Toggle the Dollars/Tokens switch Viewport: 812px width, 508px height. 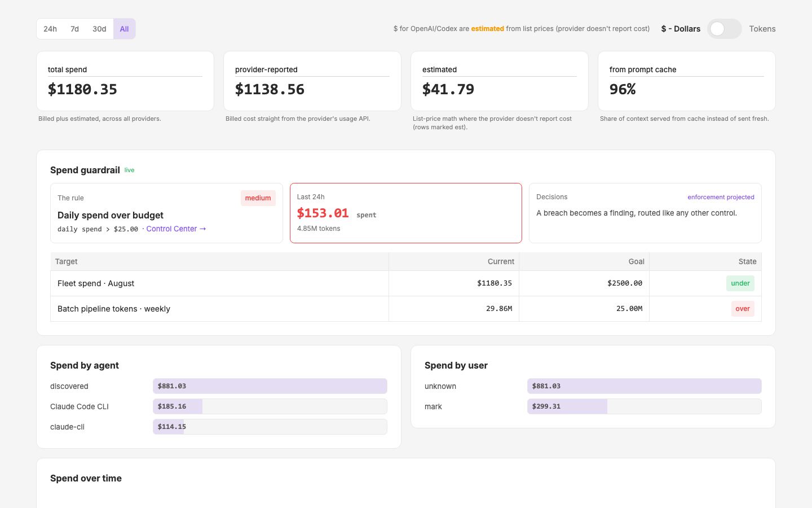tap(725, 29)
